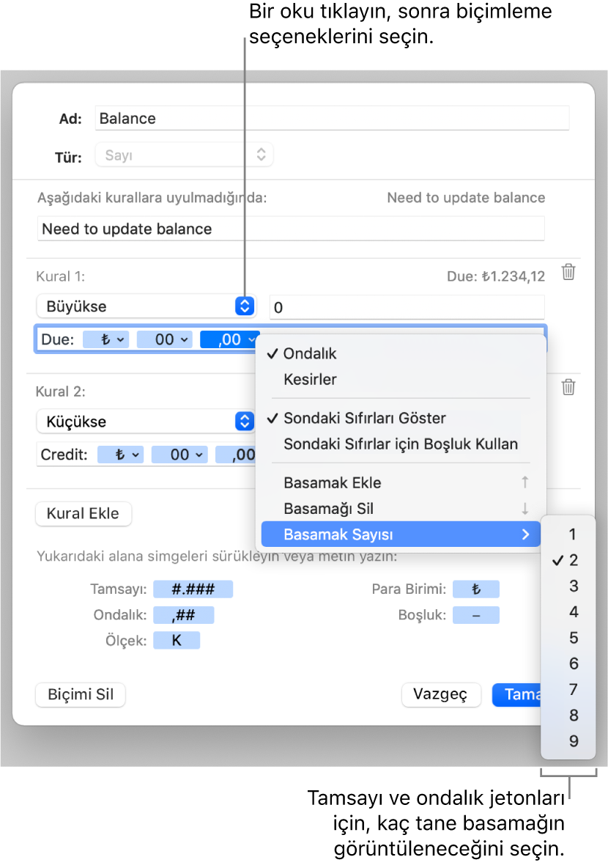Expand the ,00 decimal token in Due row
This screenshot has width=608, height=868.
pyautogui.click(x=230, y=339)
